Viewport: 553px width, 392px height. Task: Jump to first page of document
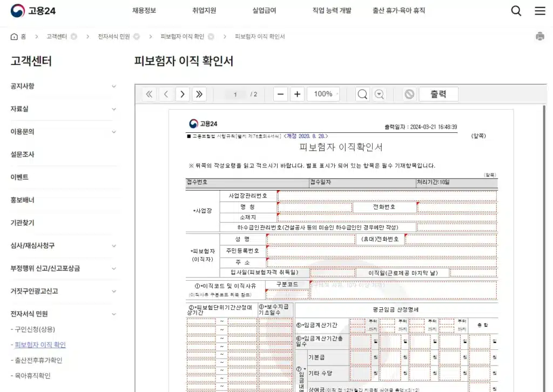tap(149, 94)
